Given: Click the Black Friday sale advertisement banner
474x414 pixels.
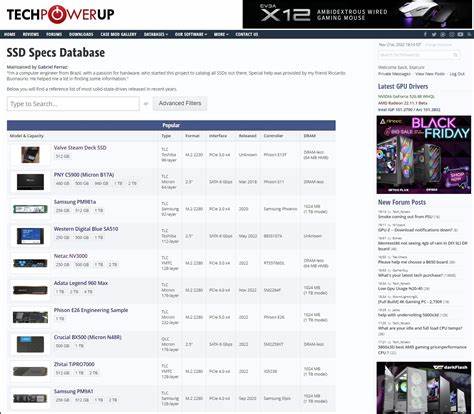Looking at the screenshot, I should 424,155.
